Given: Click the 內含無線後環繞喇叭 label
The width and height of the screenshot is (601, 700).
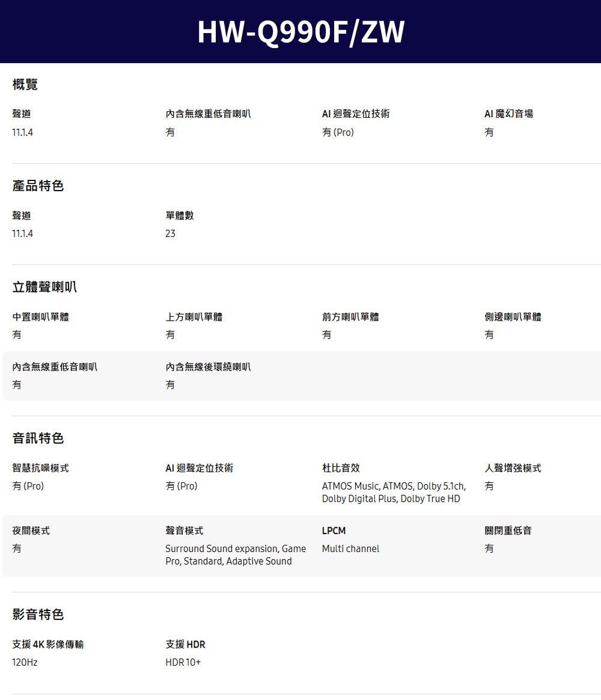Looking at the screenshot, I should point(208,367).
